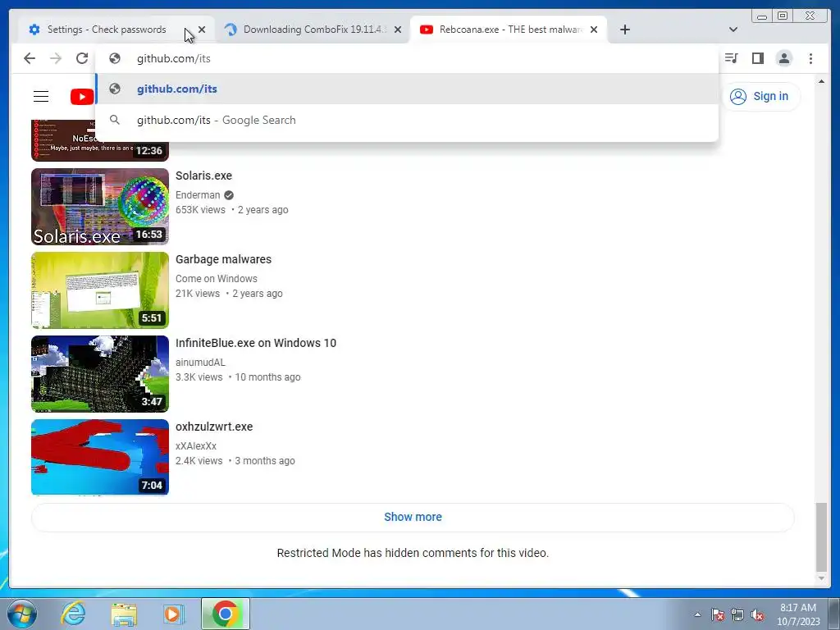Open the oxhzulzwrt.exe video thumbnail
This screenshot has height=630, width=840.
(100, 458)
